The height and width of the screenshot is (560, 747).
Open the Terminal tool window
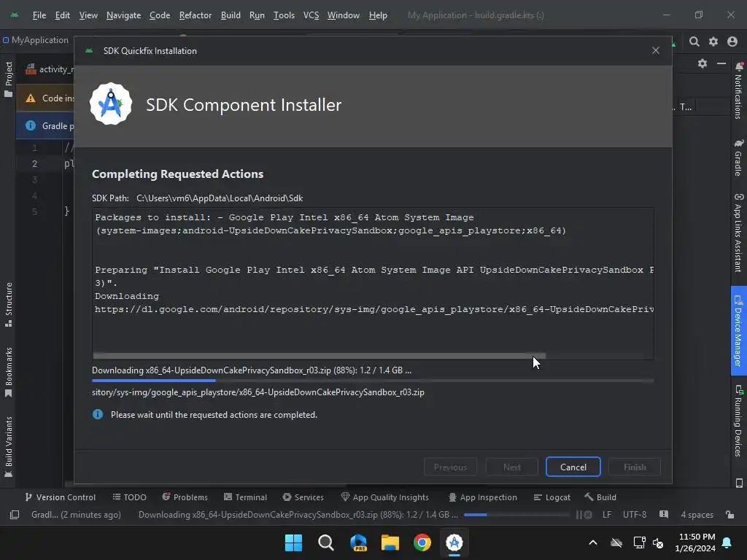(245, 497)
